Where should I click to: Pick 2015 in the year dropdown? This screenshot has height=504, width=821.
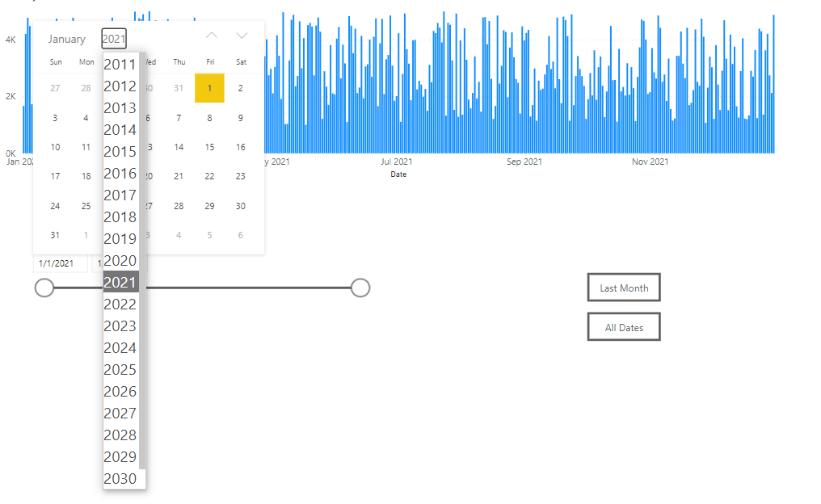point(120,152)
